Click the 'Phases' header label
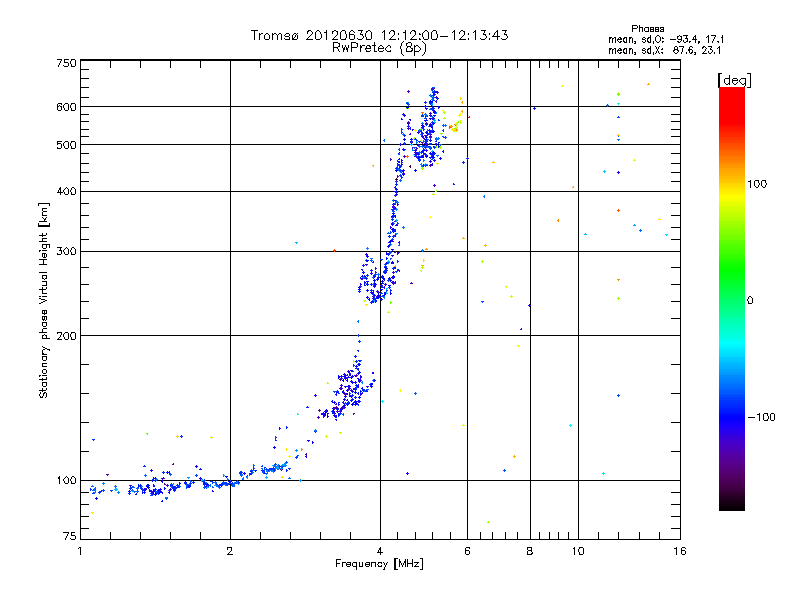This screenshot has height=600, width=800. click(x=647, y=29)
